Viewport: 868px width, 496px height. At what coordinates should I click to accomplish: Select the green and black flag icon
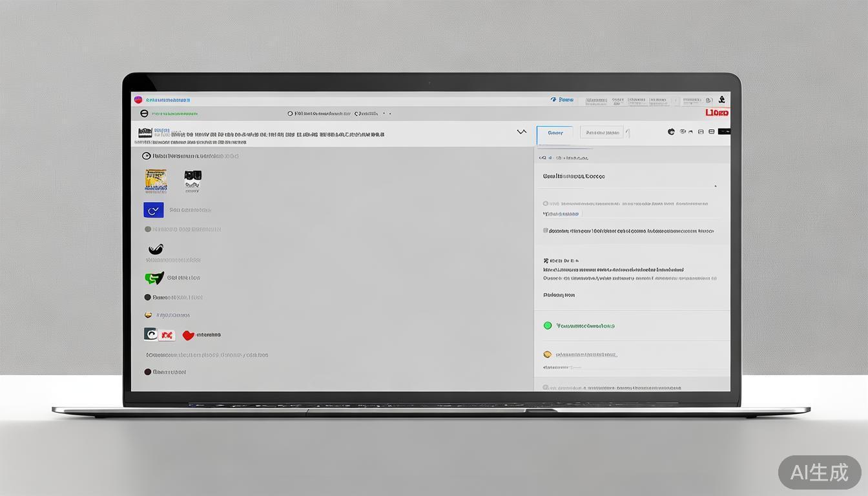click(x=154, y=278)
